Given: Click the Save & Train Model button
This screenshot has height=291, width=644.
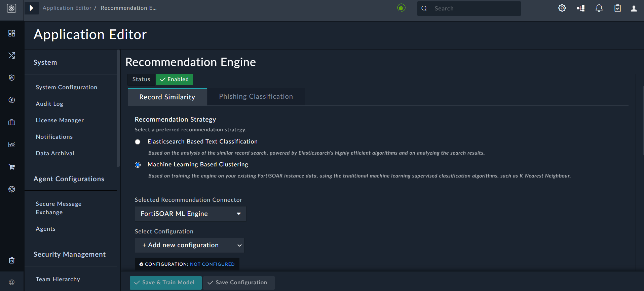Looking at the screenshot, I should [166, 283].
